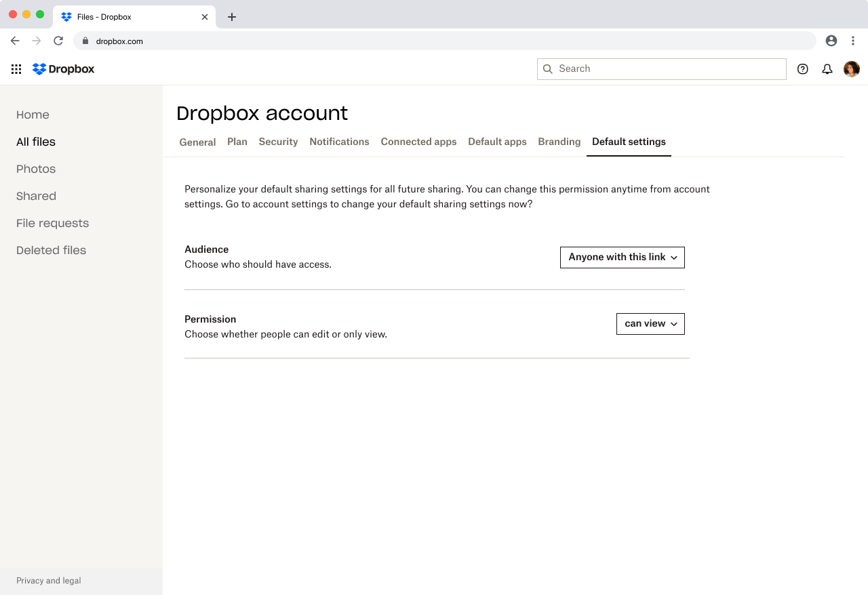Switch to the Security tab
The height and width of the screenshot is (595, 868).
tap(278, 142)
